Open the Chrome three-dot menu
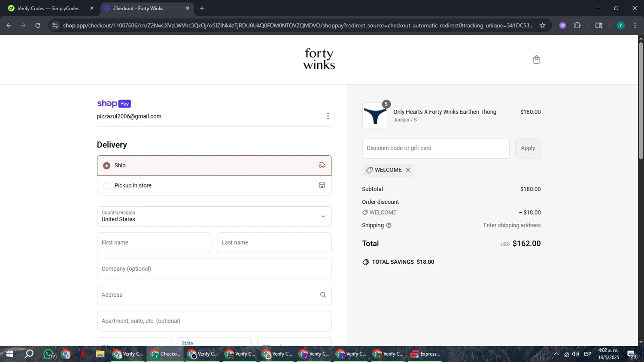644x362 pixels. (x=635, y=25)
